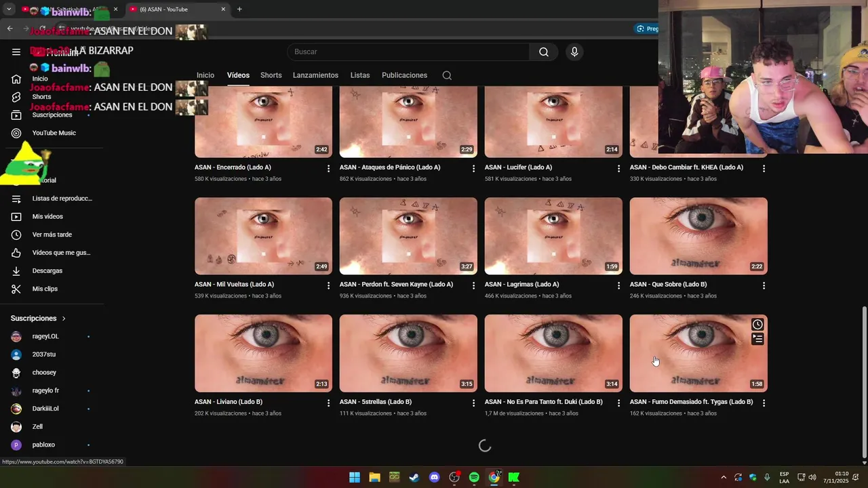The image size is (868, 488).
Task: Open options for Ataques de Pánico video
Action: [473, 168]
